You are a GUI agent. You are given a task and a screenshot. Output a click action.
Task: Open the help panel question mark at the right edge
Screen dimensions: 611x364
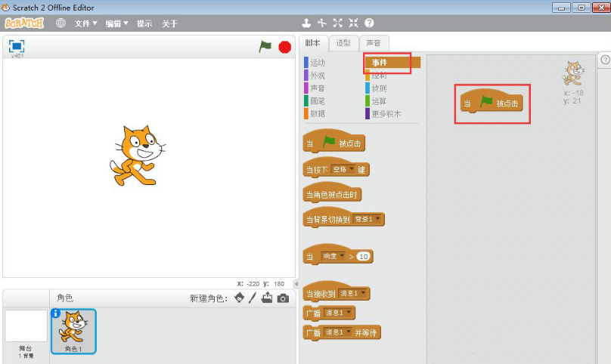pyautogui.click(x=605, y=60)
